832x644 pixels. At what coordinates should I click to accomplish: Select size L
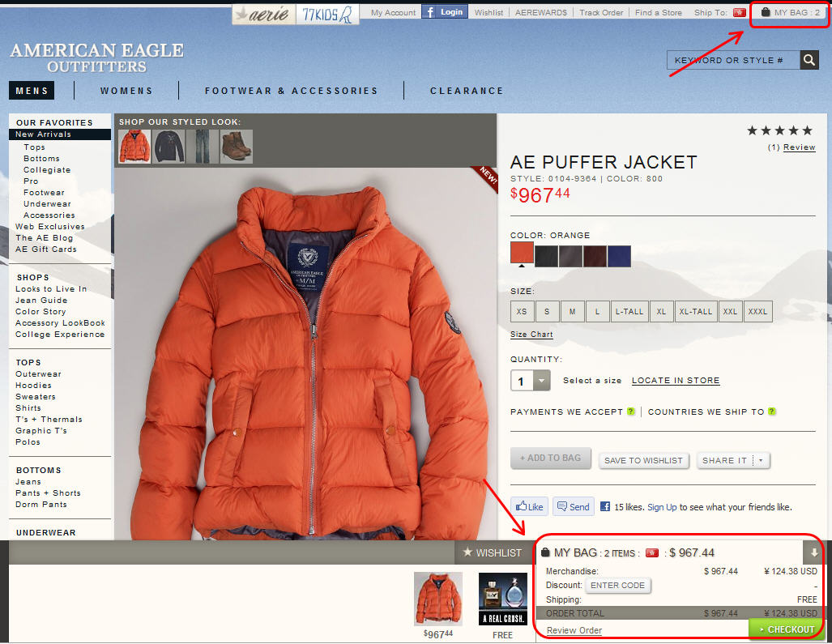point(598,311)
